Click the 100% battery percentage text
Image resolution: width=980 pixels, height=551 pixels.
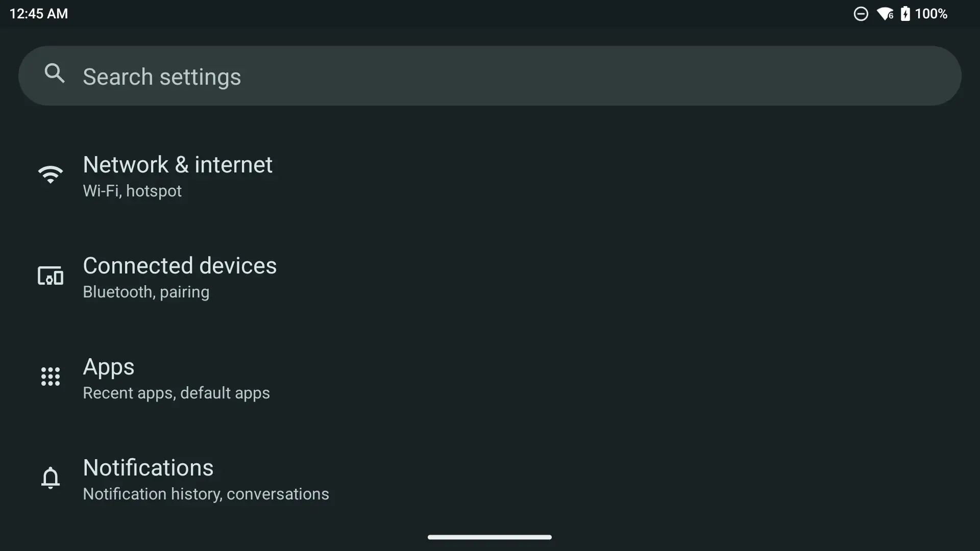point(931,14)
